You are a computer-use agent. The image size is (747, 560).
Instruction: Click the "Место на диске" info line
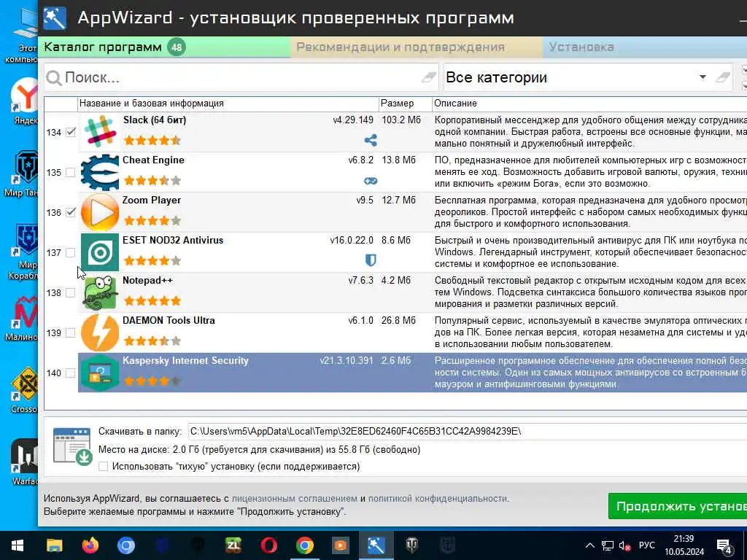point(259,449)
